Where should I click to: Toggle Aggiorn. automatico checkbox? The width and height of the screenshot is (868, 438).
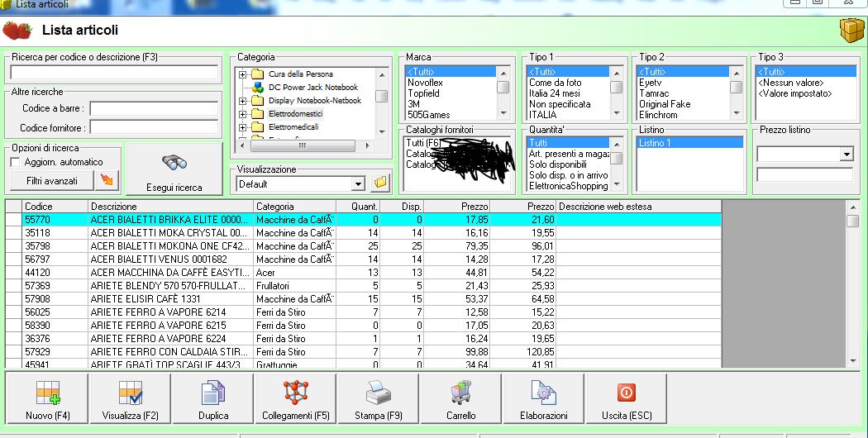tap(16, 162)
